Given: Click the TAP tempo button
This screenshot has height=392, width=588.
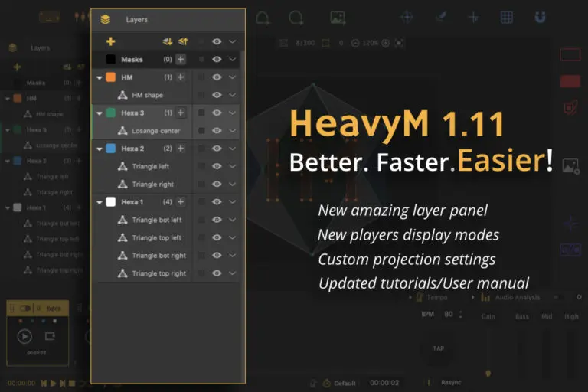Looking at the screenshot, I should 439,348.
